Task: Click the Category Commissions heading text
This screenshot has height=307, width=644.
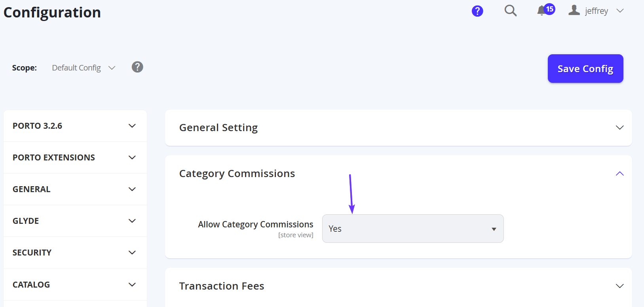Action: [237, 174]
